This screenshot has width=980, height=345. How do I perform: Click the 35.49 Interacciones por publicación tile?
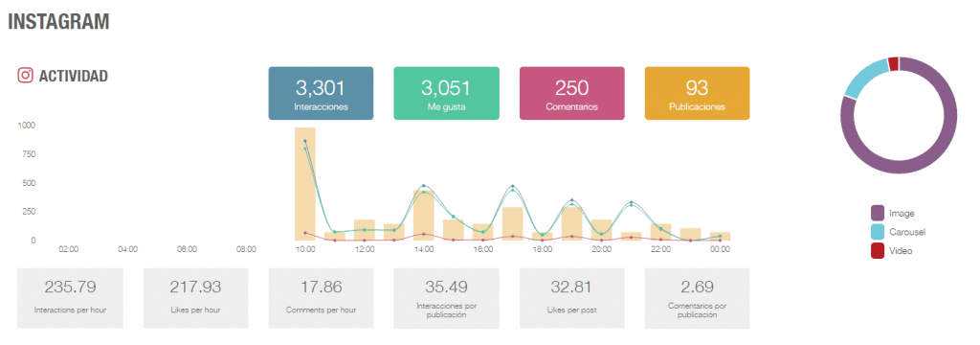[446, 298]
